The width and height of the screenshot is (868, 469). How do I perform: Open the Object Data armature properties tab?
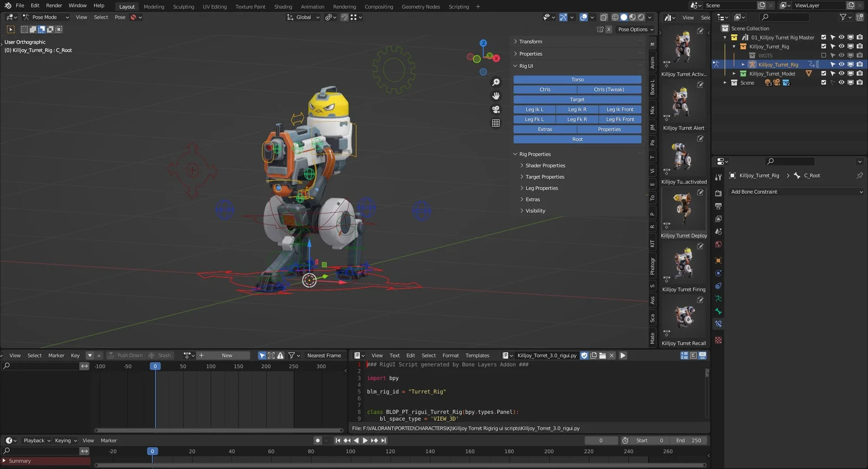(718, 299)
